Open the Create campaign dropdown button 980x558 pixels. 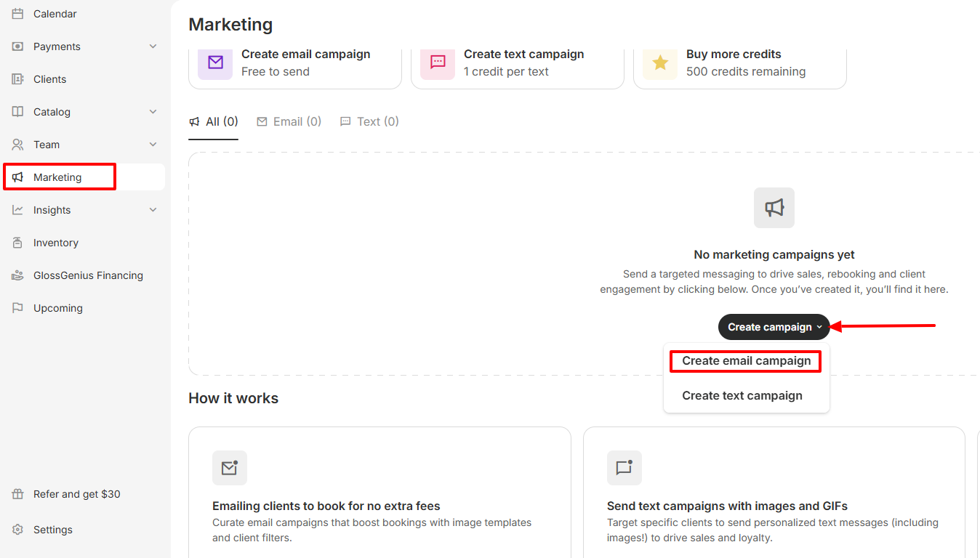point(774,327)
